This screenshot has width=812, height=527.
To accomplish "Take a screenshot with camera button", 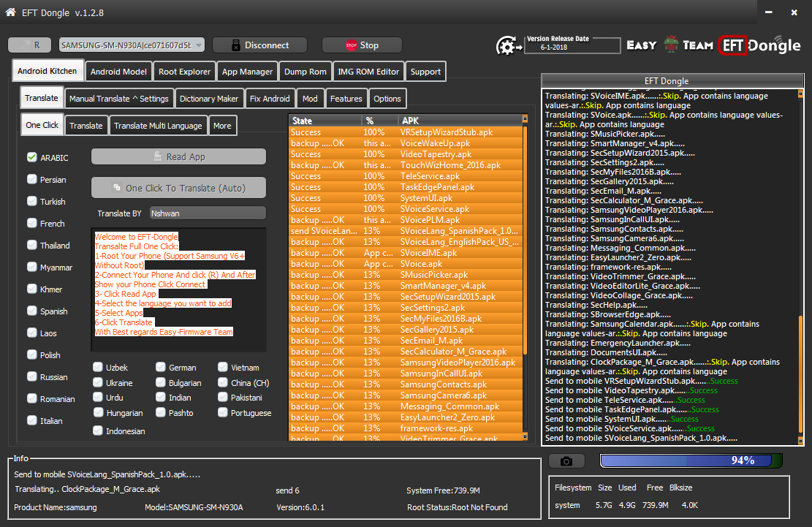I will (566, 460).
